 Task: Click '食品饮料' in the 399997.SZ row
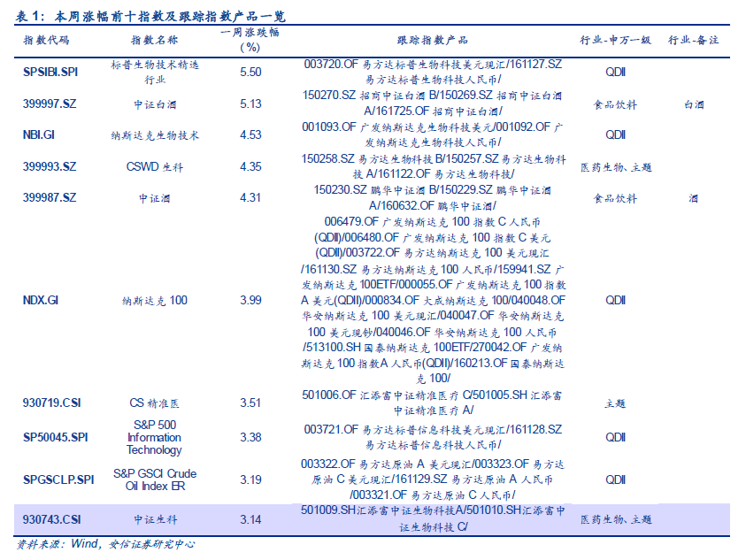(615, 104)
